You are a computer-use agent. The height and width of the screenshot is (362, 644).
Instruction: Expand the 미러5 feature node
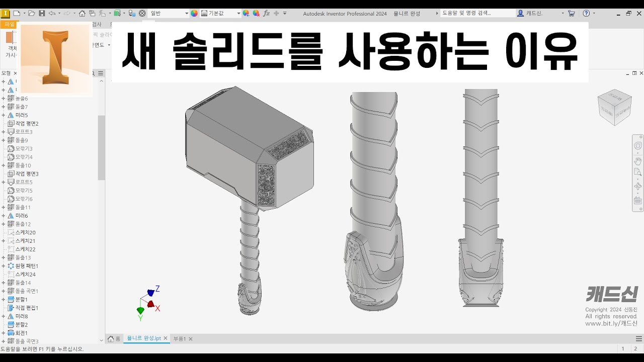(4, 115)
